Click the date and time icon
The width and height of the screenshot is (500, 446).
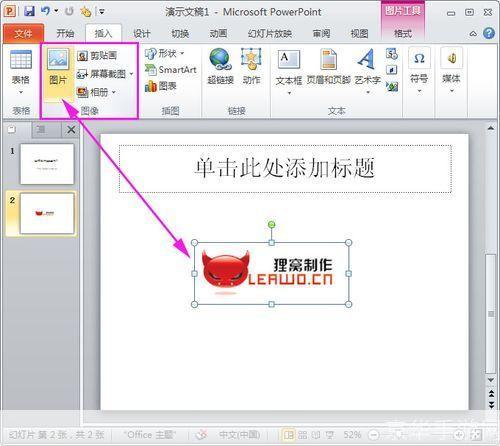coord(392,54)
